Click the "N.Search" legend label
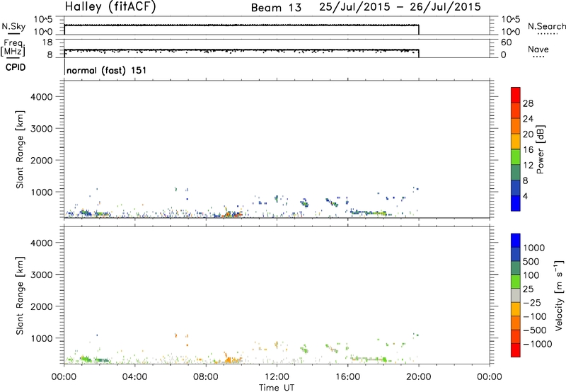Screen dimensions: 566x392 tap(547, 26)
